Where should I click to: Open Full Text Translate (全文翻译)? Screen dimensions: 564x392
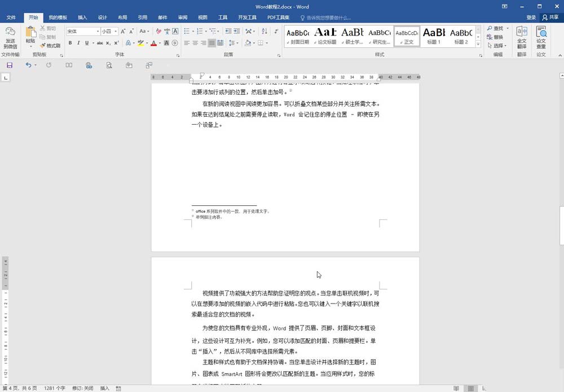click(522, 37)
